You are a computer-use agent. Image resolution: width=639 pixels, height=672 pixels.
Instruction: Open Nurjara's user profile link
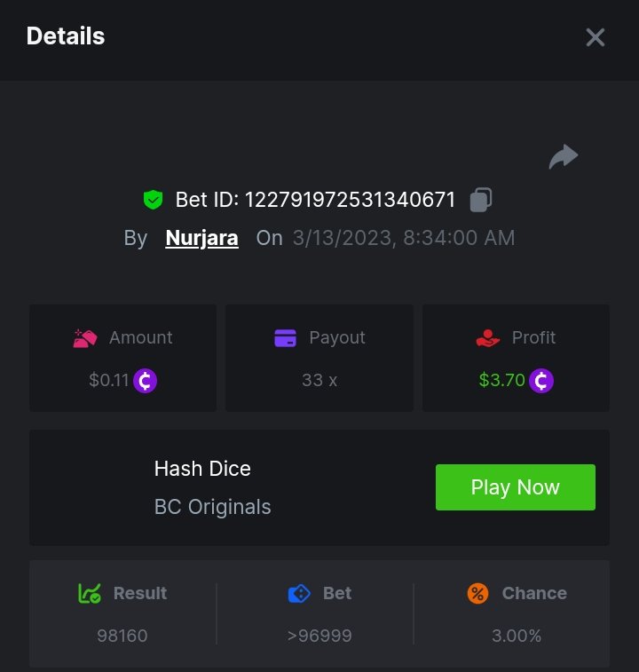pyautogui.click(x=201, y=238)
